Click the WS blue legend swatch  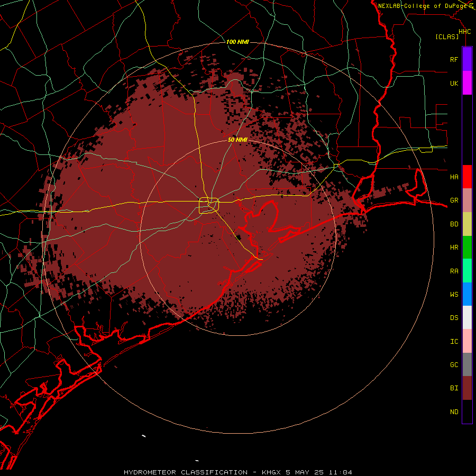[x=467, y=294]
